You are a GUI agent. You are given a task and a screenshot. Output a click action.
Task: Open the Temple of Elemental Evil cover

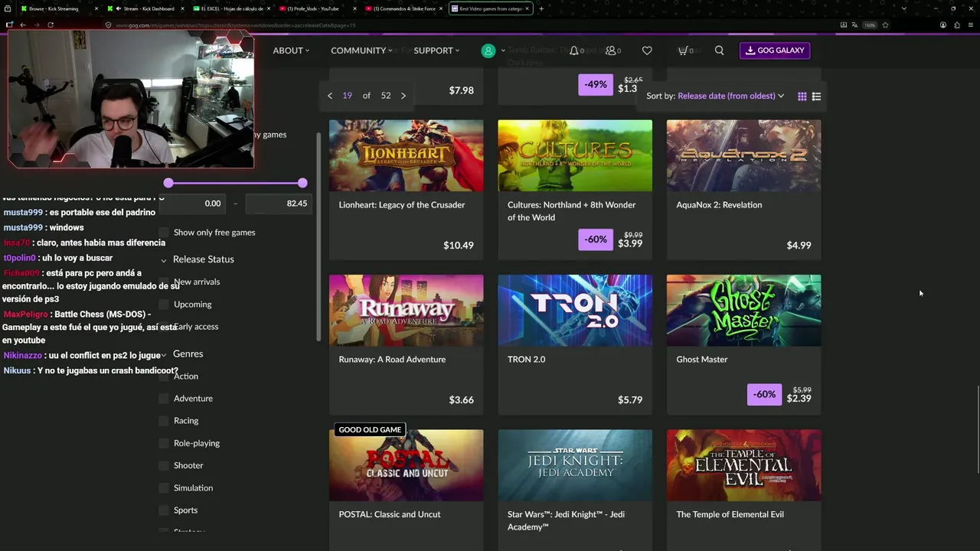tap(743, 465)
